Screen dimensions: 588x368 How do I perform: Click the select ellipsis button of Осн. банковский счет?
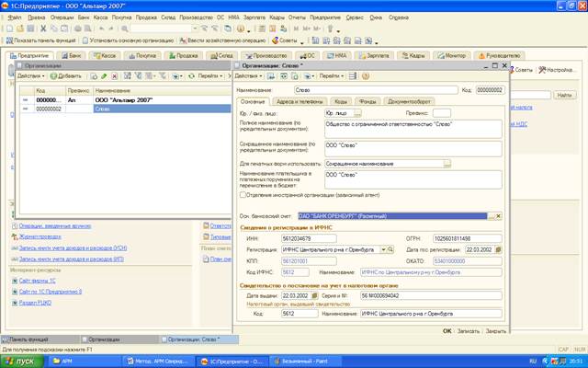(x=492, y=216)
